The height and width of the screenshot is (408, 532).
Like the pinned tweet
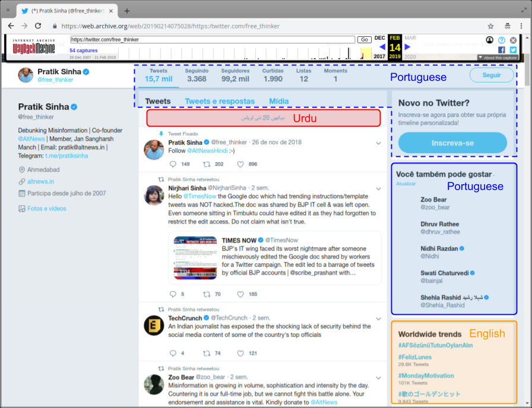[x=240, y=165]
